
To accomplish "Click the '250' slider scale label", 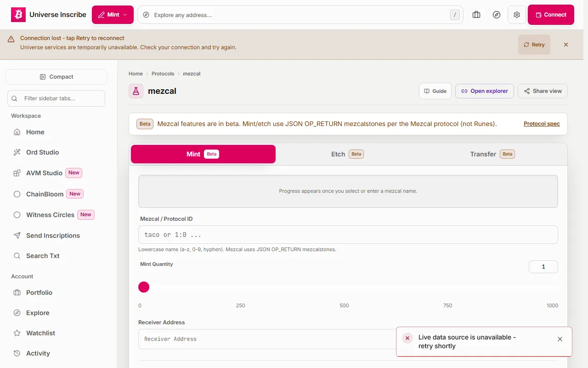I will pyautogui.click(x=241, y=305).
